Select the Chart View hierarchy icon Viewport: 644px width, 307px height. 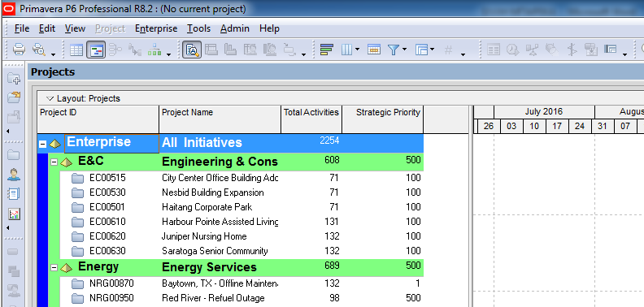pyautogui.click(x=154, y=50)
